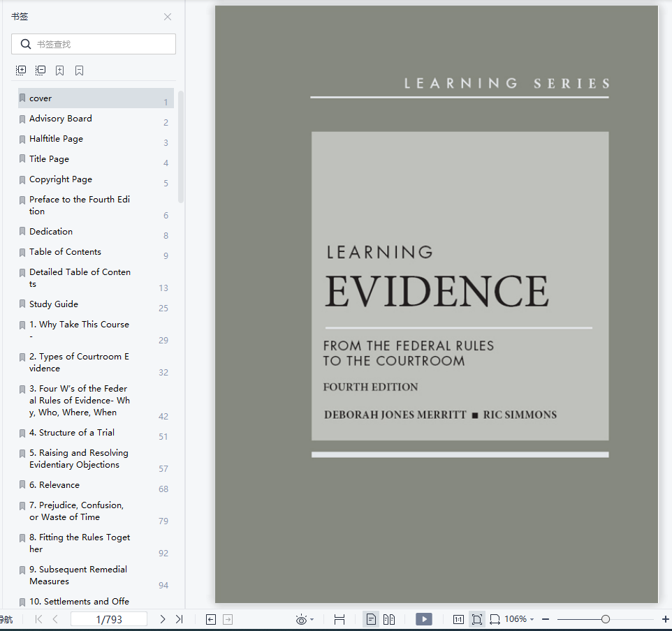This screenshot has width=672, height=631.
Task: Fit the page to window width
Action: pyautogui.click(x=495, y=619)
